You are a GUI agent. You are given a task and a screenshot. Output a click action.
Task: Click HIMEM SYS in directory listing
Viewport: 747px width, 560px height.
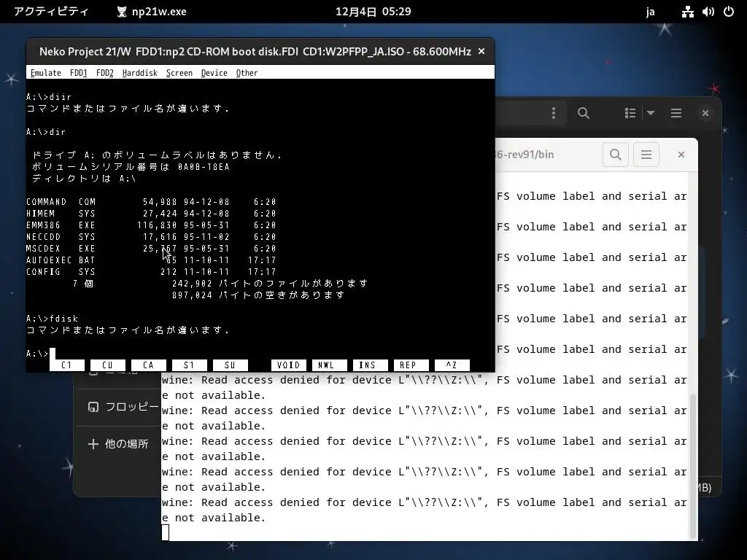point(61,214)
